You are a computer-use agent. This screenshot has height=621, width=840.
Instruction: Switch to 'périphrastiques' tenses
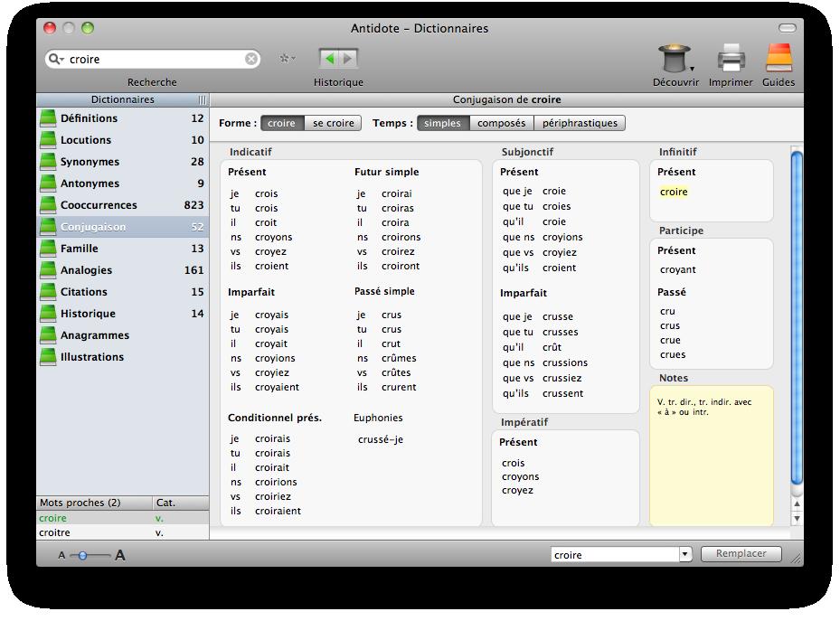[580, 123]
